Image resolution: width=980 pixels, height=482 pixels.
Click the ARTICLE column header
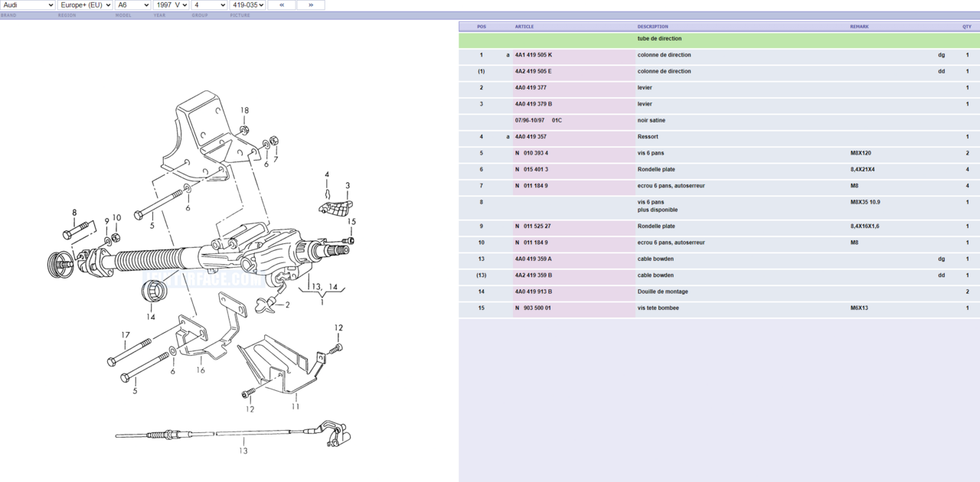525,26
